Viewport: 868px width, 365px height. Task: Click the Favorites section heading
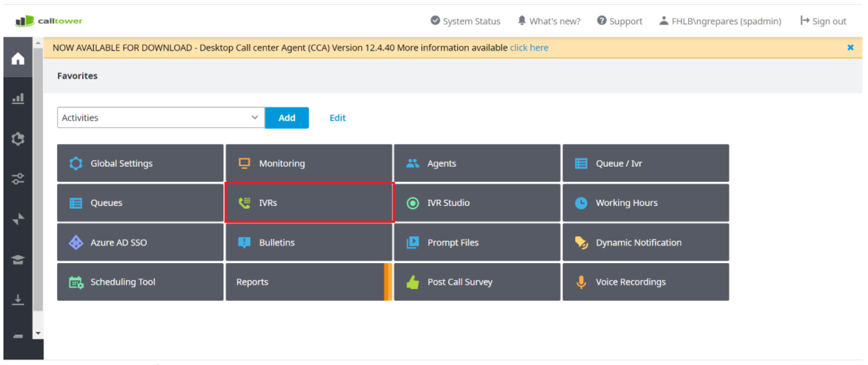[77, 76]
